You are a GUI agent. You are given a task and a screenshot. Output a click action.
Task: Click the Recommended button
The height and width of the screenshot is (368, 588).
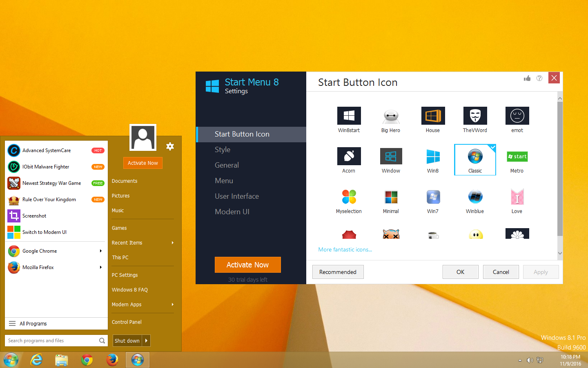(x=338, y=272)
